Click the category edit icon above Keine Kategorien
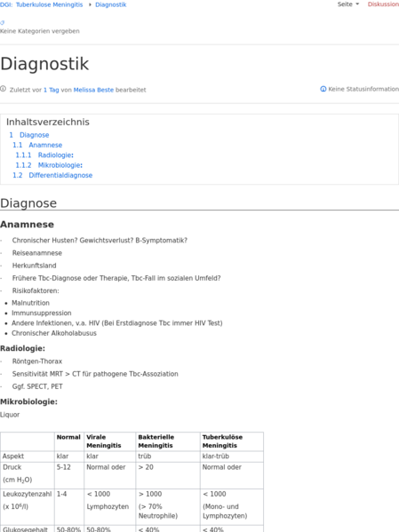The width and height of the screenshot is (399, 532). tap(3, 23)
